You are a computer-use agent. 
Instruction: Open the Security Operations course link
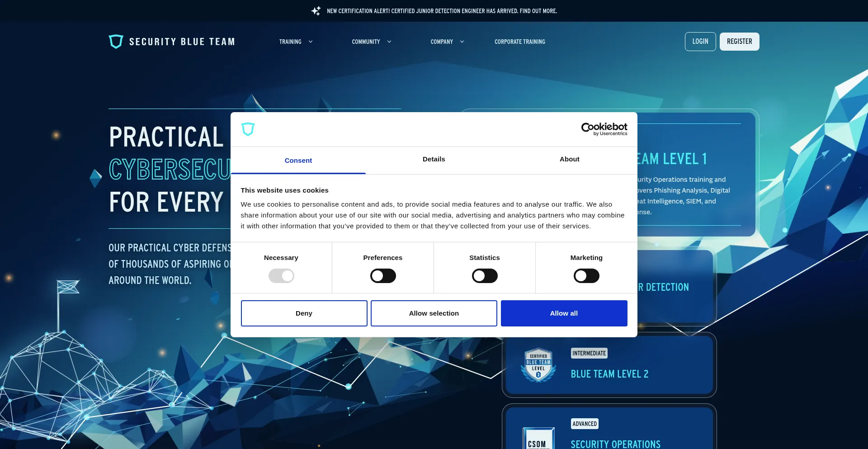[x=615, y=444]
